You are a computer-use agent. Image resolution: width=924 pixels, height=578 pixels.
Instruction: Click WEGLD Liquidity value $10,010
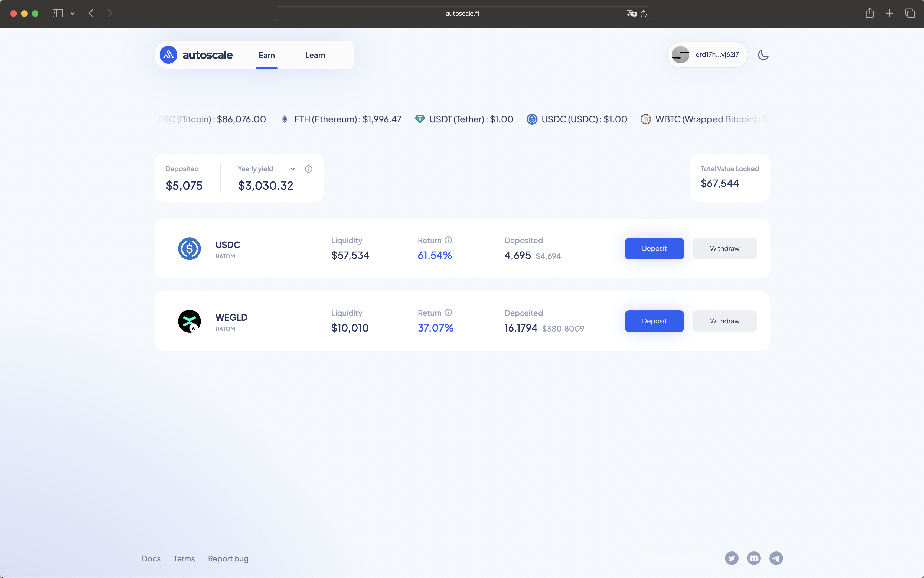click(x=350, y=328)
